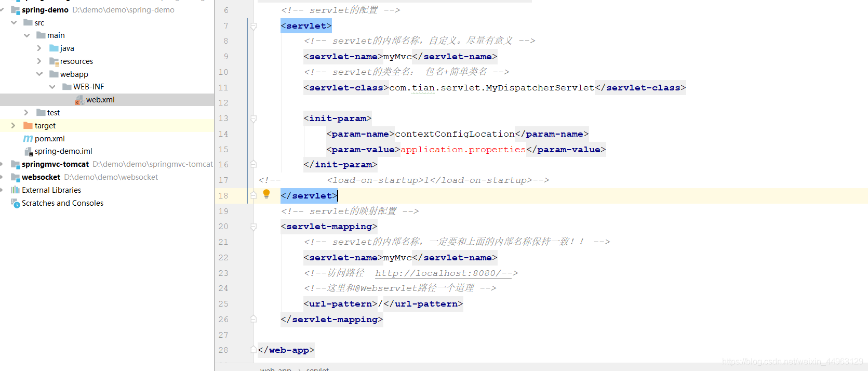Click the java source folder icon
The width and height of the screenshot is (868, 371).
pos(54,48)
